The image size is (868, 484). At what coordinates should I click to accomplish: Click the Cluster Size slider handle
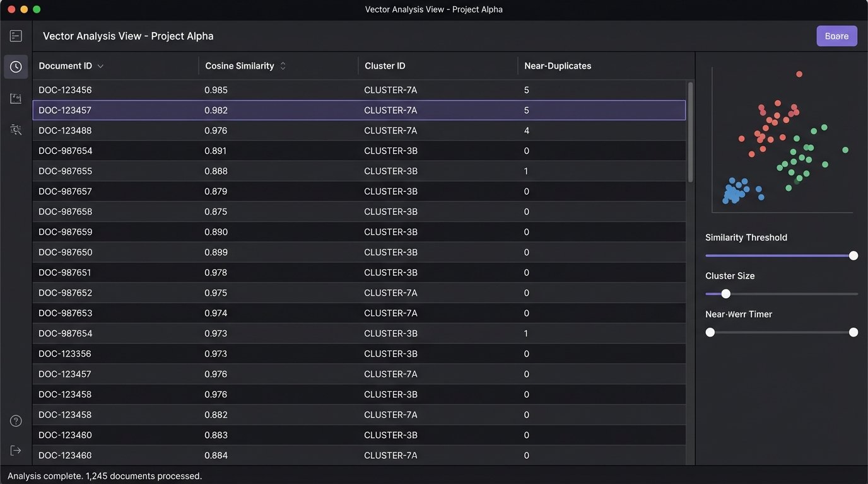725,294
